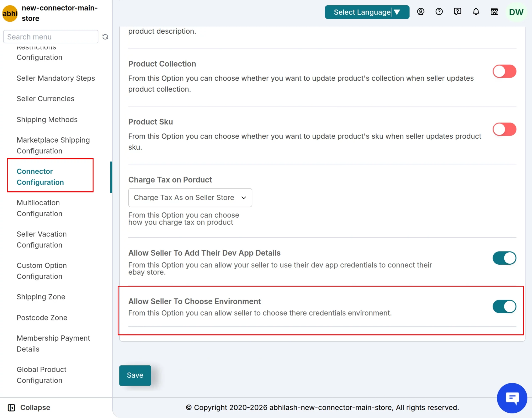Click the copyright footer text
Viewport: 532px width, 418px height.
tap(322, 407)
